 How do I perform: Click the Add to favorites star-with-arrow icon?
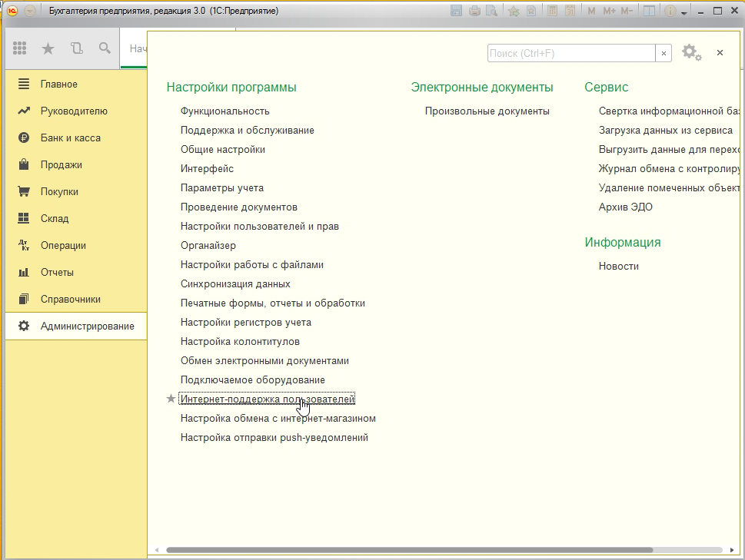pos(513,11)
